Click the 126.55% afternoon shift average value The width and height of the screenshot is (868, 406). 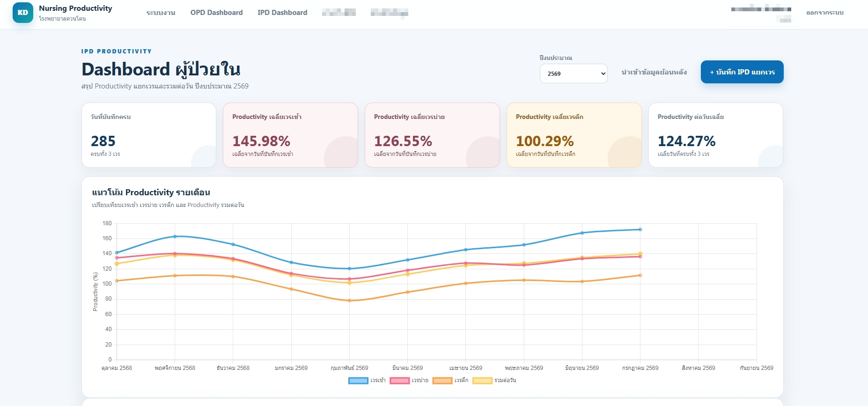403,141
